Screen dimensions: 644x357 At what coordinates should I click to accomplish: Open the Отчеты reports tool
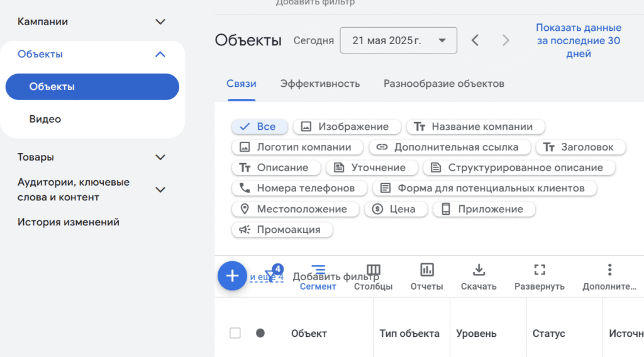click(x=427, y=278)
